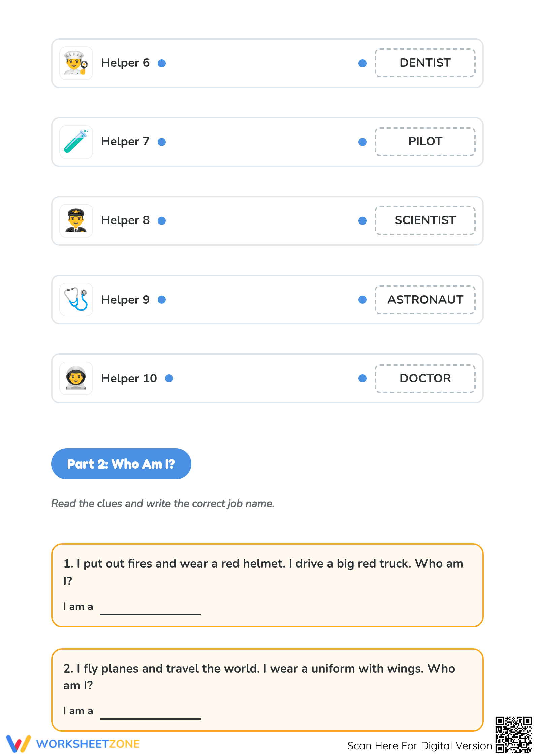This screenshot has height=756, width=535.
Task: Select the blue dot next to Helper 6
Action: (x=162, y=63)
